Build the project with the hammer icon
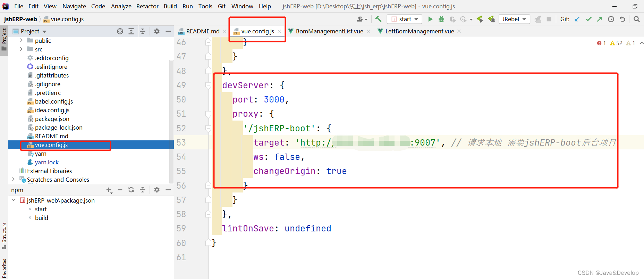Viewport: 644px width, 279px height. coord(378,19)
